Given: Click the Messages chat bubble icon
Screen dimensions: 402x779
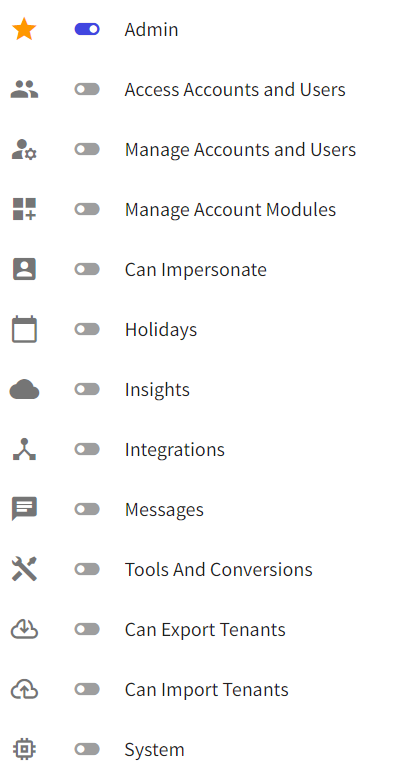Looking at the screenshot, I should (24, 509).
